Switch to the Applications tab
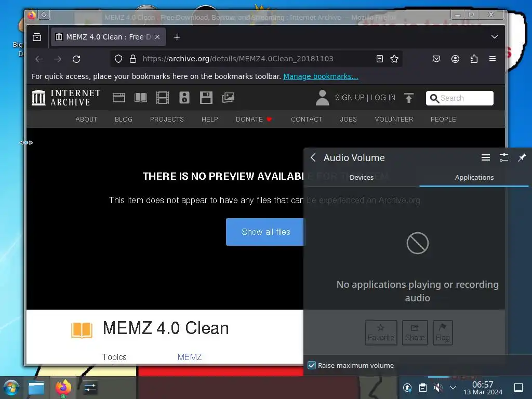The height and width of the screenshot is (399, 532). (474, 178)
